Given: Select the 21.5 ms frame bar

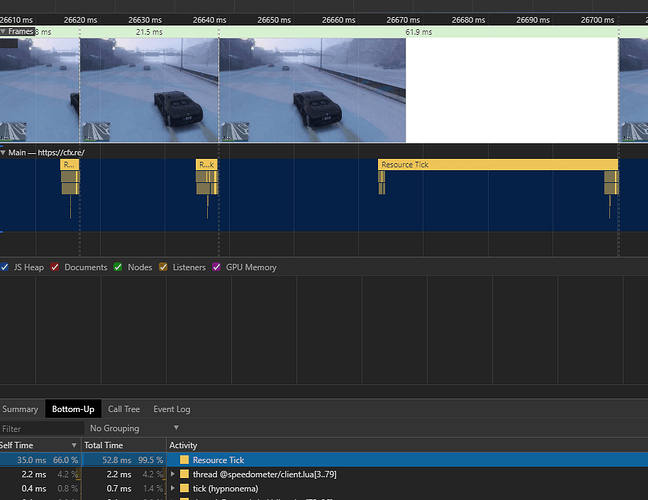Looking at the screenshot, I should point(149,32).
